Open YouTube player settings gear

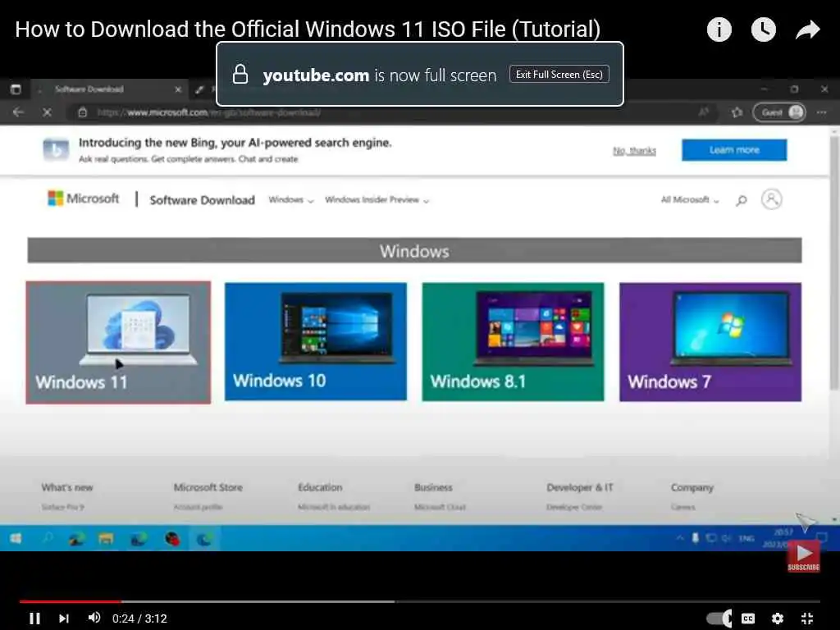pos(778,619)
